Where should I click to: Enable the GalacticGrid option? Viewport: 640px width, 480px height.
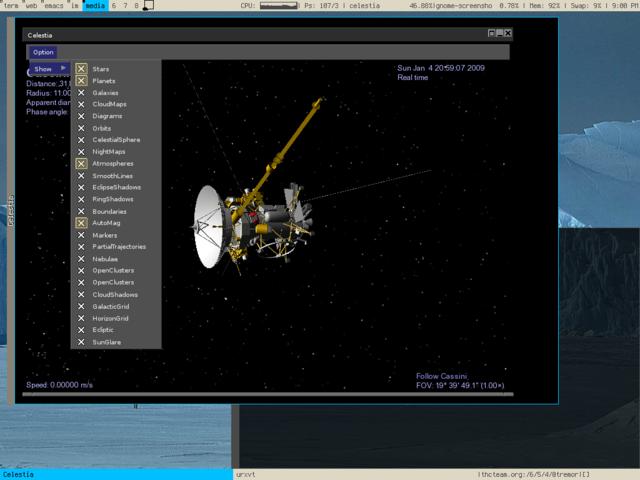[x=81, y=306]
